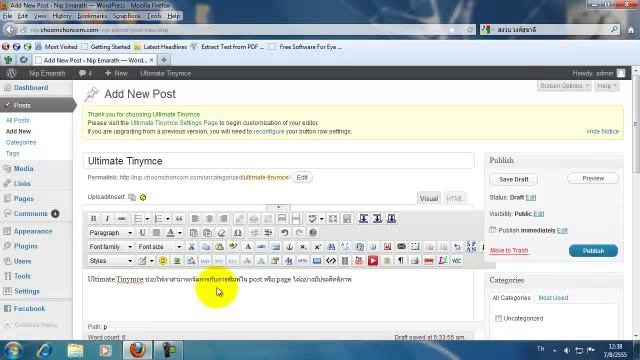The image size is (640, 360).
Task: Open the Font size dropdown
Action: pyautogui.click(x=160, y=247)
